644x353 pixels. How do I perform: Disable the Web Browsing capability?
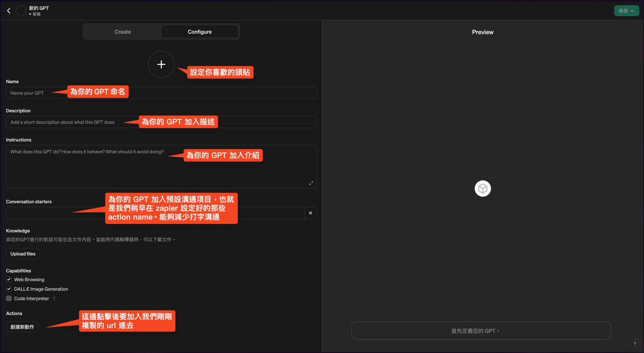pos(8,279)
